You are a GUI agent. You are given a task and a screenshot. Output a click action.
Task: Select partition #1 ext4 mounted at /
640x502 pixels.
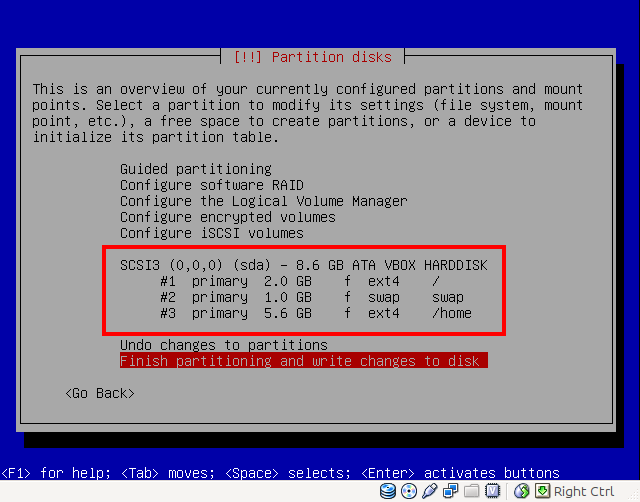(300, 281)
